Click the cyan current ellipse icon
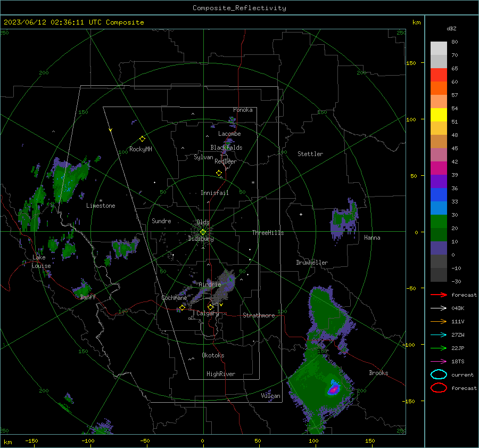The height and width of the screenshot is (448, 479). tap(439, 374)
